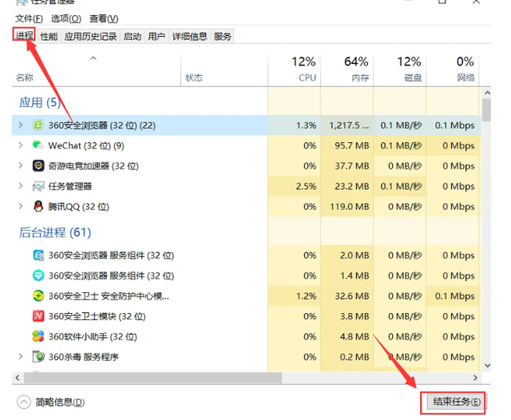This screenshot has height=420, width=511.
Task: Click the 23.2 MB memory cell
Action: tap(347, 186)
